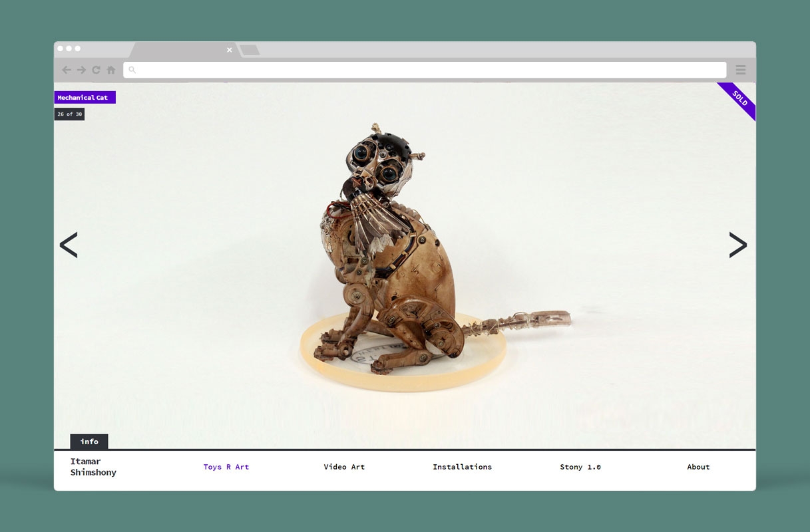
Task: Open the Video Art section
Action: [x=344, y=467]
